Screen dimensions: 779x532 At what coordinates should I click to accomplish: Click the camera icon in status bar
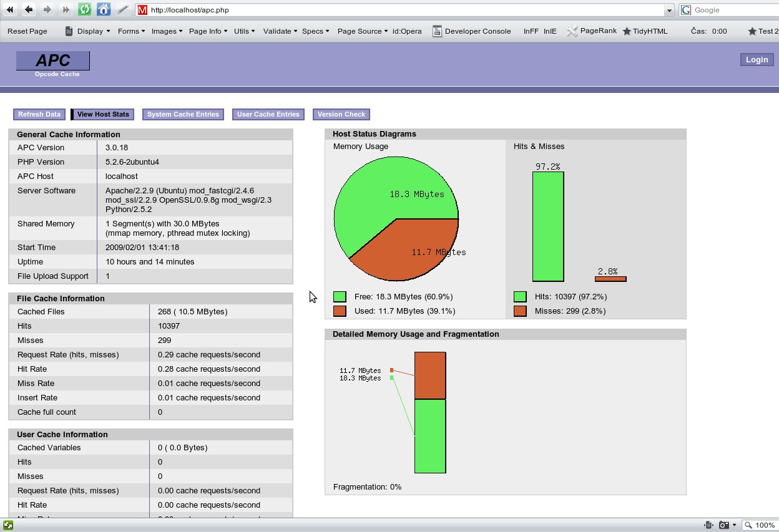point(724,525)
